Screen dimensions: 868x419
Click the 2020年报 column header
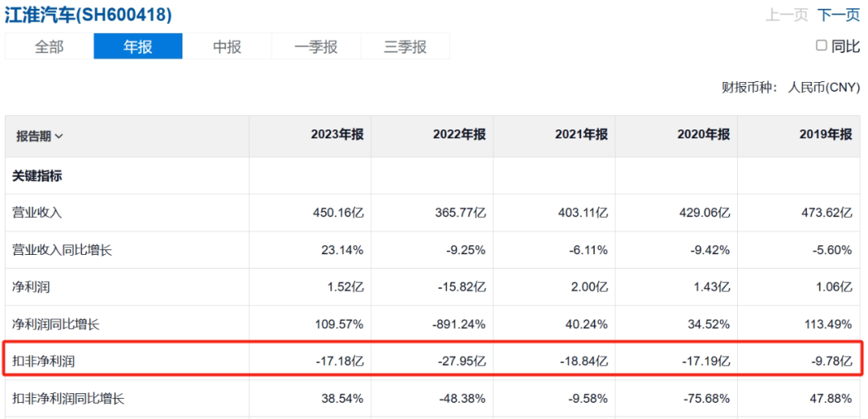click(703, 134)
